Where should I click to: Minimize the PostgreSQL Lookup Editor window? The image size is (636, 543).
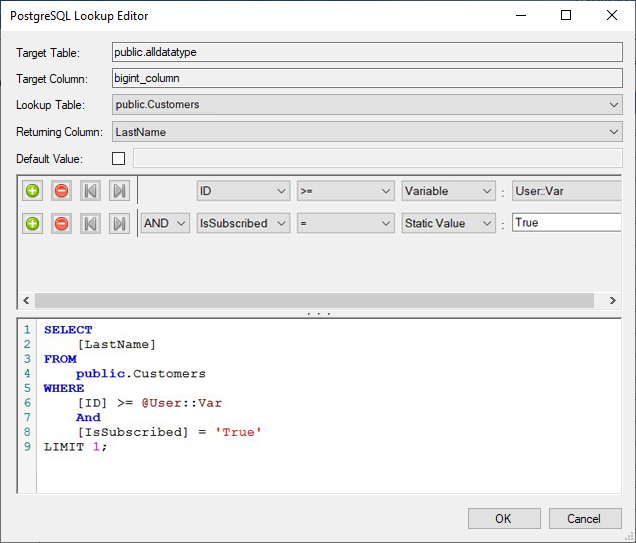pyautogui.click(x=521, y=15)
